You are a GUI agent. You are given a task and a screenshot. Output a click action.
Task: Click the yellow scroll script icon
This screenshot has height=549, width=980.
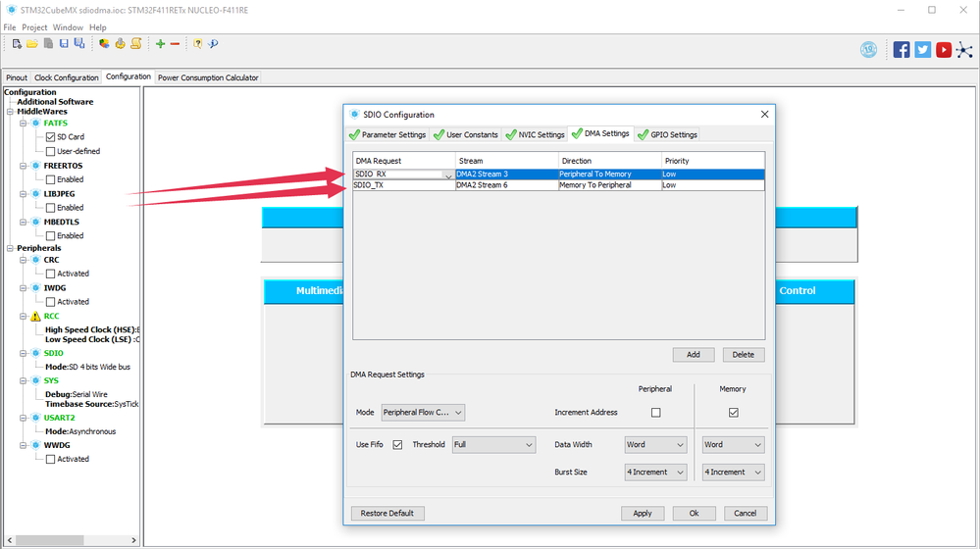135,44
